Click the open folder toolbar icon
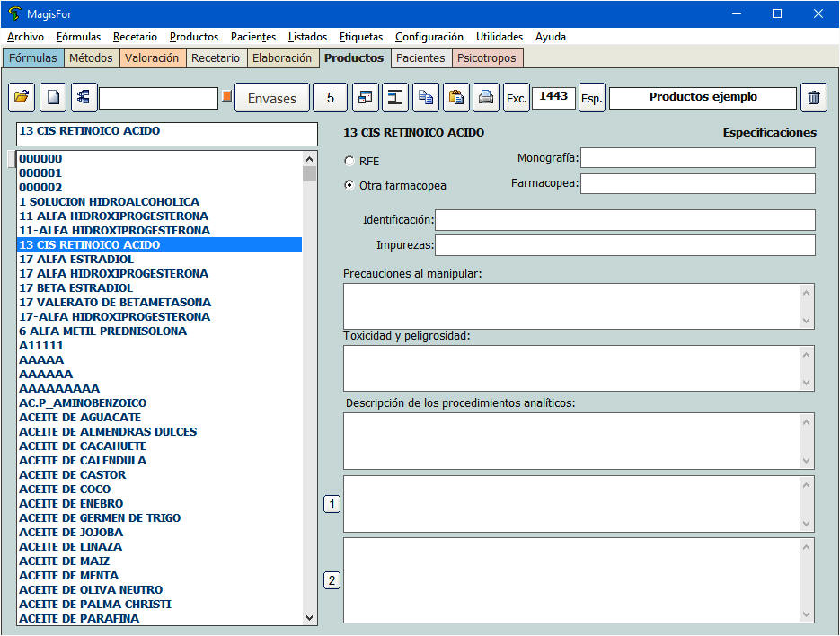The image size is (840, 636). (22, 98)
